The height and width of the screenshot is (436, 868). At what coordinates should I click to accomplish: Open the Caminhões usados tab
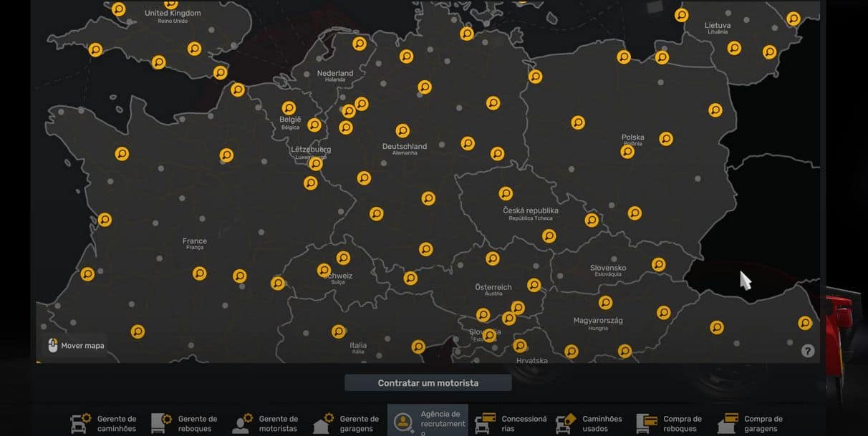click(x=589, y=423)
